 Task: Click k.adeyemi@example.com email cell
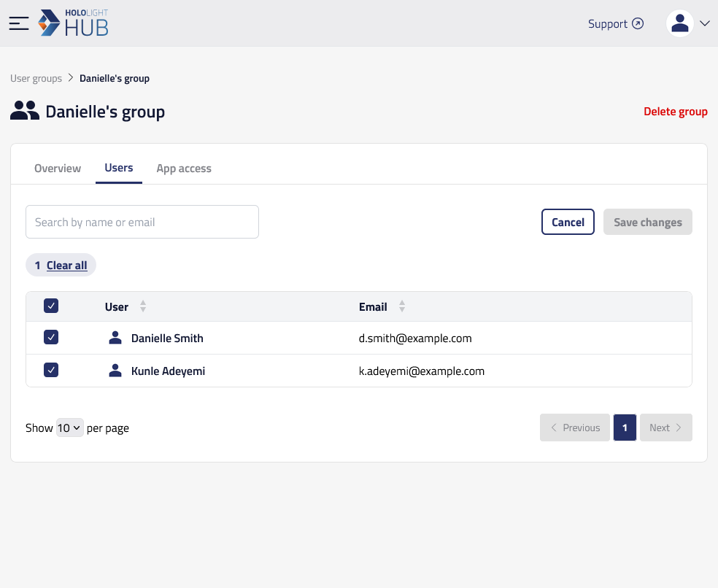pyautogui.click(x=421, y=371)
